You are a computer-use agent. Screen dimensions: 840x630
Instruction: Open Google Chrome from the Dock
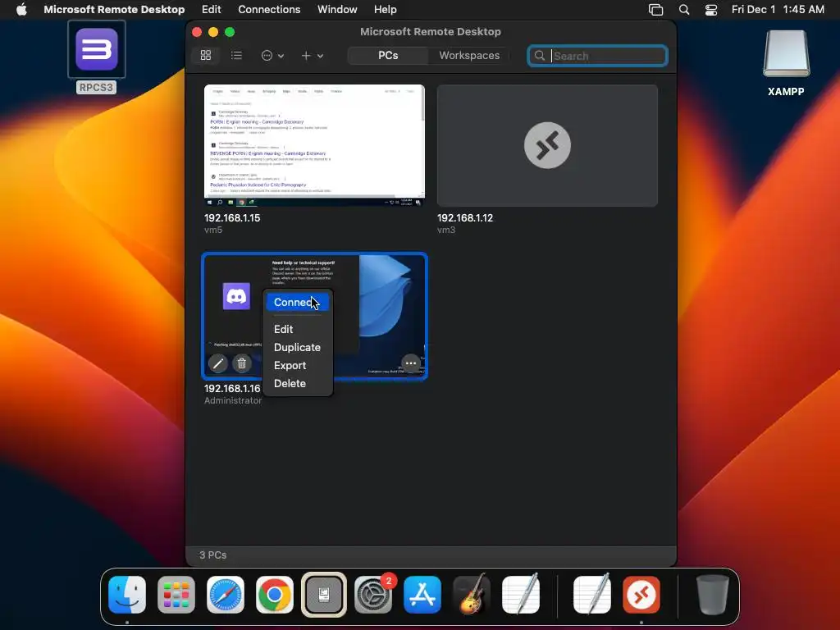[x=274, y=595]
